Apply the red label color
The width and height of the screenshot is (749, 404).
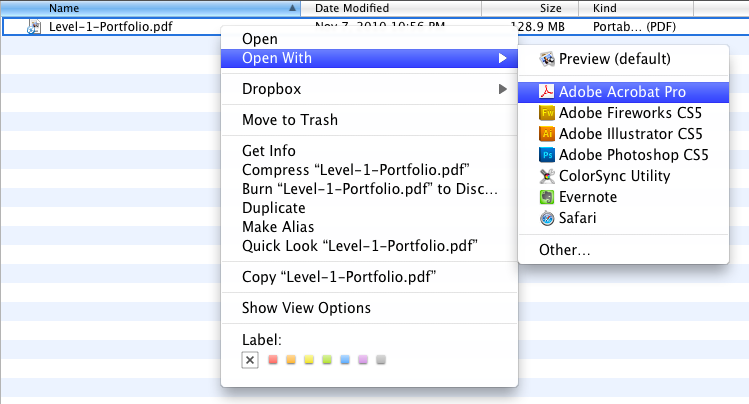point(271,360)
